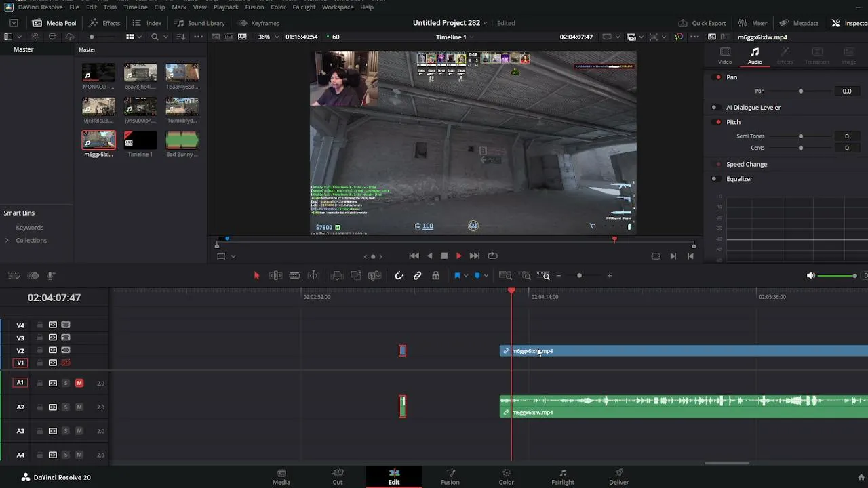Image resolution: width=868 pixels, height=488 pixels.
Task: Open the Fairlight menu
Action: point(304,7)
